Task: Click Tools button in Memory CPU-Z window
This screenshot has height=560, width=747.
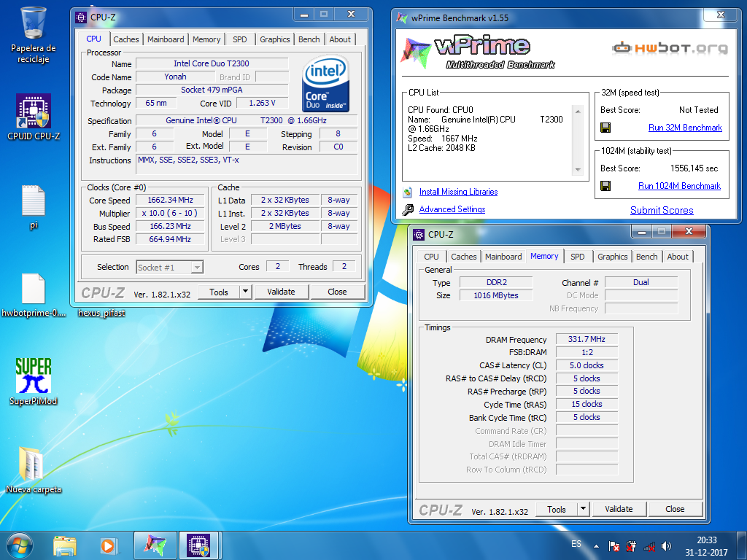Action: pyautogui.click(x=557, y=510)
